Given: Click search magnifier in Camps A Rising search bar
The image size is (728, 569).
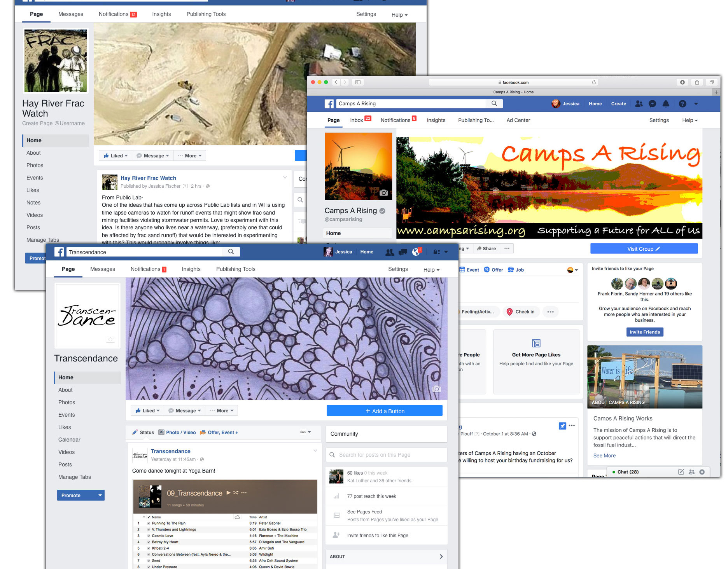Looking at the screenshot, I should coord(494,103).
